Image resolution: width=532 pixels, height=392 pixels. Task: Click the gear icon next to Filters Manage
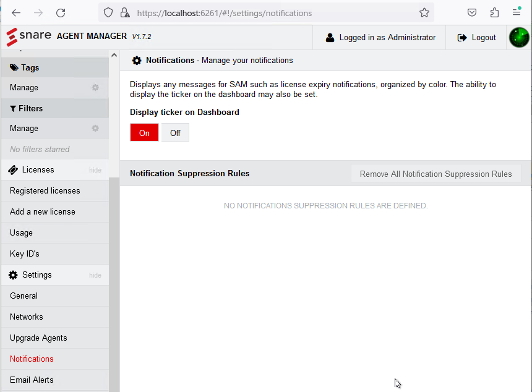point(95,128)
